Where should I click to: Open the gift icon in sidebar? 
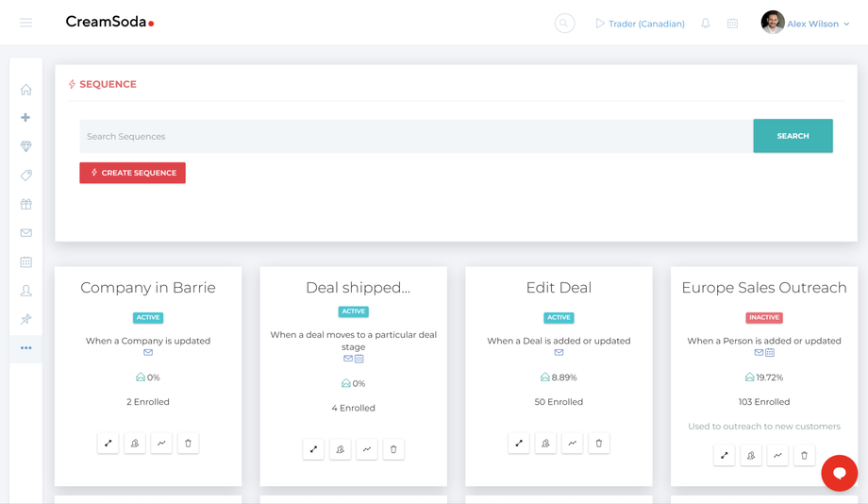tap(26, 205)
